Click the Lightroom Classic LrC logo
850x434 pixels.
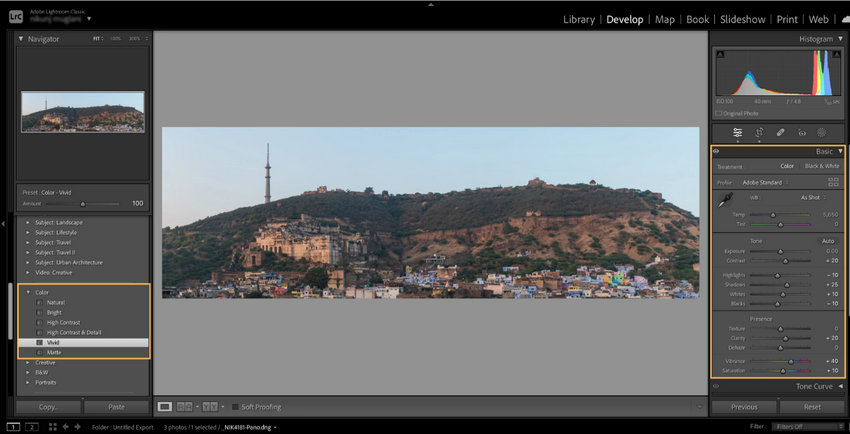(x=16, y=17)
